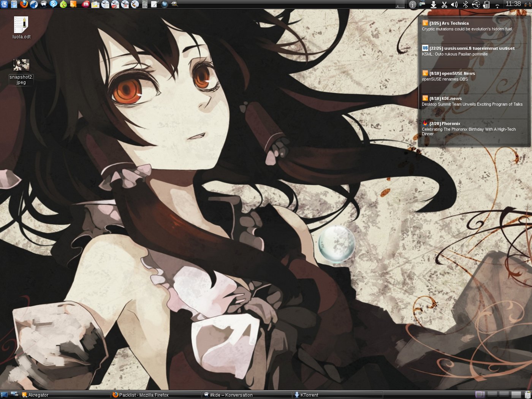Image resolution: width=532 pixels, height=399 pixels.
Task: Open the blue wolf app launcher icon
Action: point(34,4)
